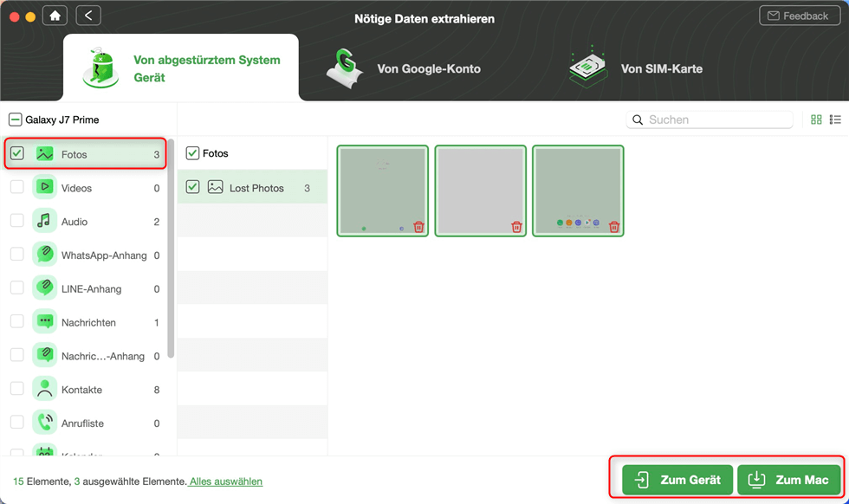
Task: Click the Alles auswählen link
Action: pyautogui.click(x=225, y=481)
